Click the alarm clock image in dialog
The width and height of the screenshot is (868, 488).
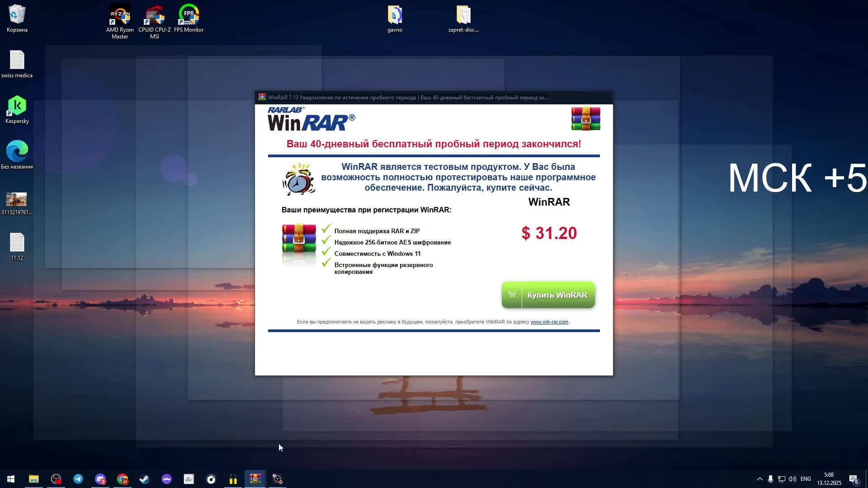(298, 179)
